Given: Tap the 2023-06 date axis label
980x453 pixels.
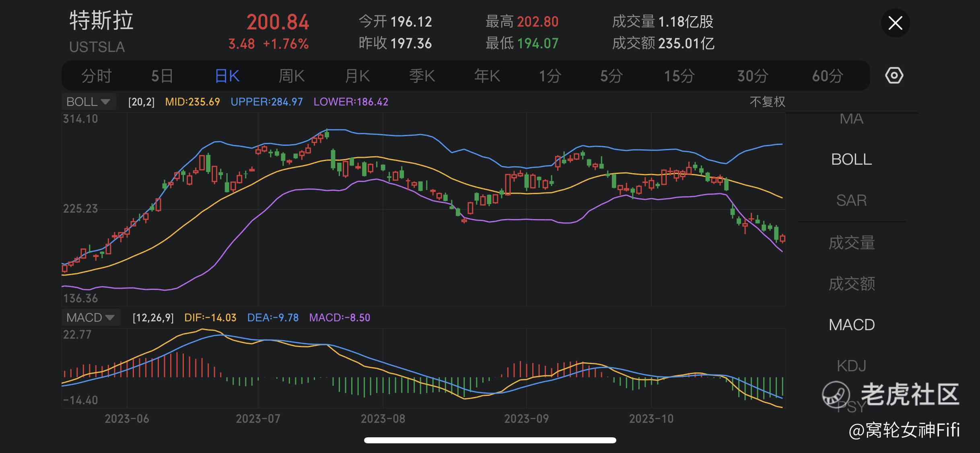Looking at the screenshot, I should point(127,419).
